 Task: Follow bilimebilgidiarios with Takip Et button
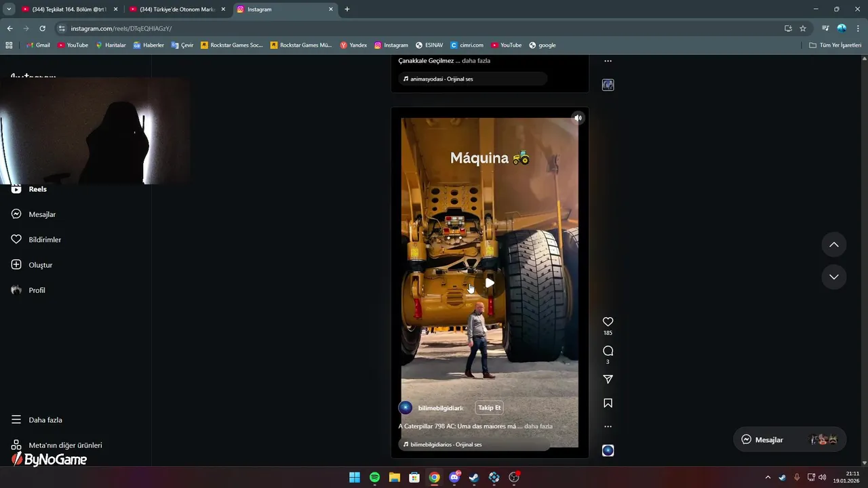click(489, 408)
